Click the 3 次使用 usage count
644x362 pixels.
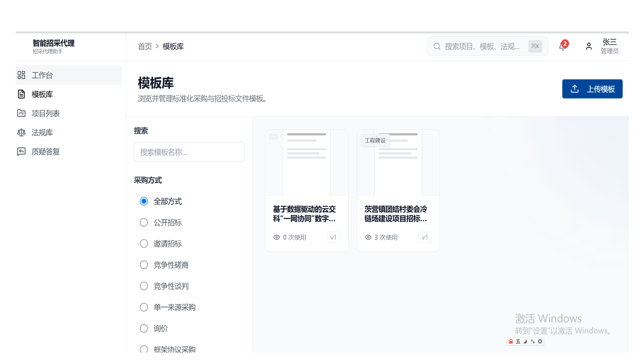tap(386, 237)
